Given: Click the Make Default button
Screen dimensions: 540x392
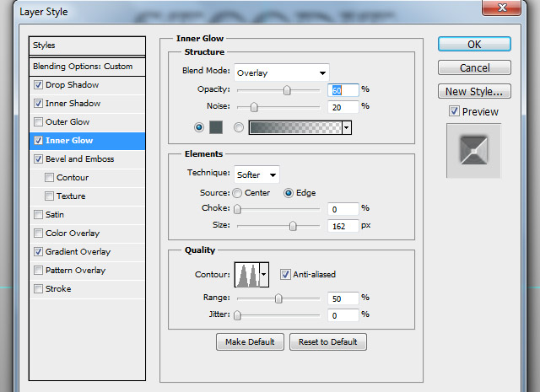Looking at the screenshot, I should point(250,341).
